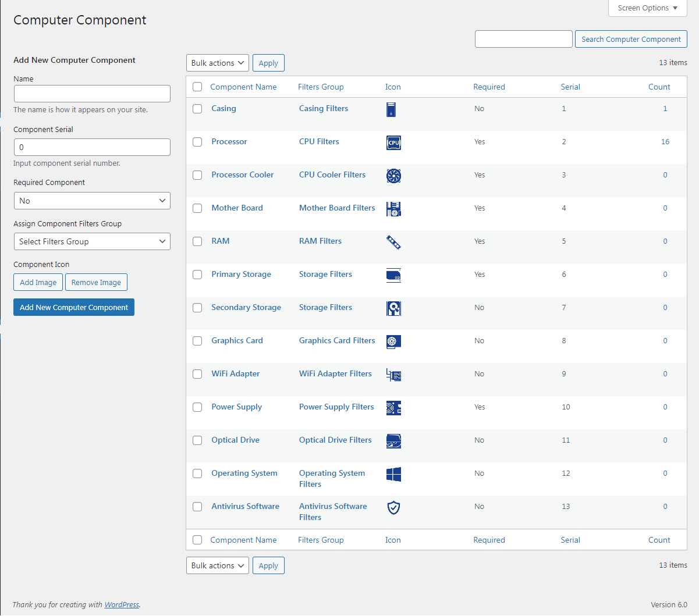Image resolution: width=699 pixels, height=616 pixels.
Task: Select the Graphics Card checkbox
Action: (197, 341)
